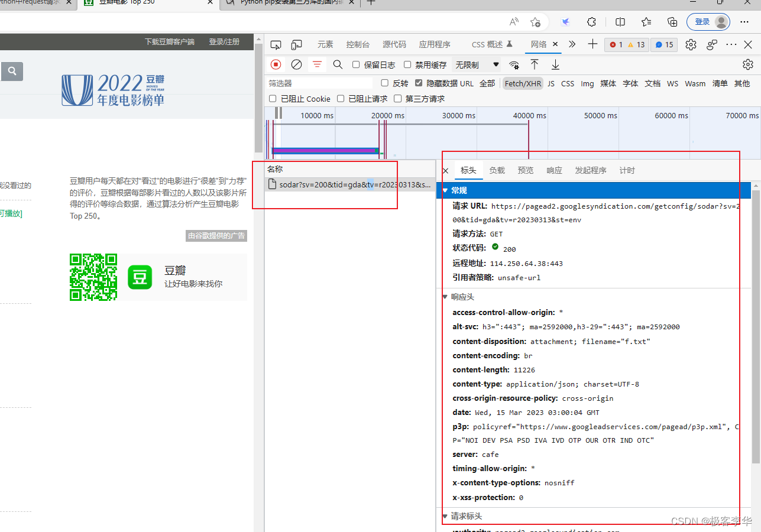Check 第三方请求 checkbox
761x532 pixels.
coord(397,99)
